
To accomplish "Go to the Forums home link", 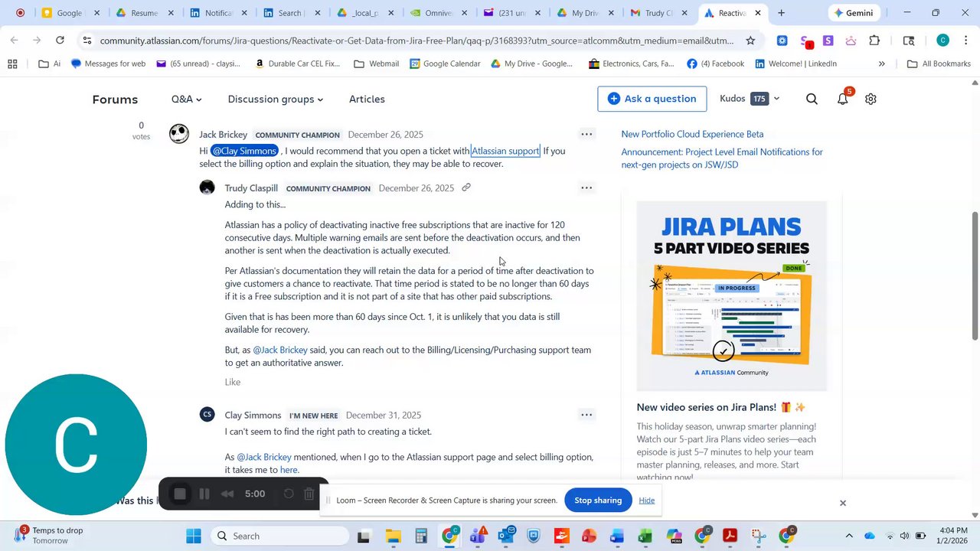I will pos(115,99).
